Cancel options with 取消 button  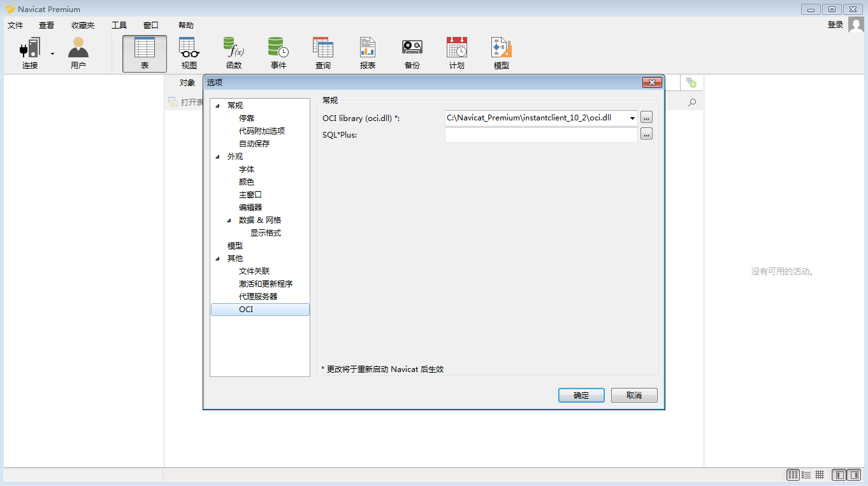click(634, 395)
